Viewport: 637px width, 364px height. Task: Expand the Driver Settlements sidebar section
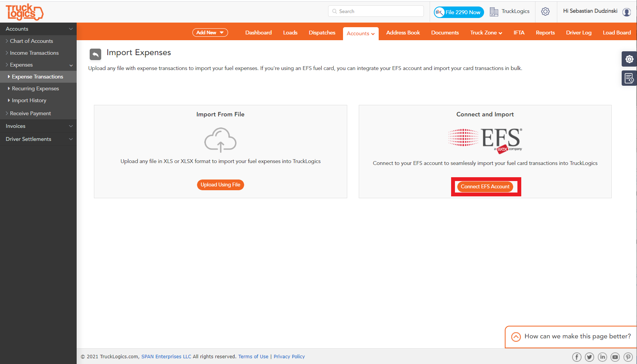[38, 139]
